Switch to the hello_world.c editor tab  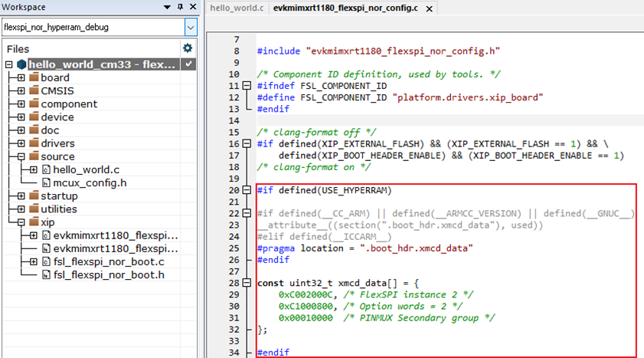pyautogui.click(x=236, y=8)
